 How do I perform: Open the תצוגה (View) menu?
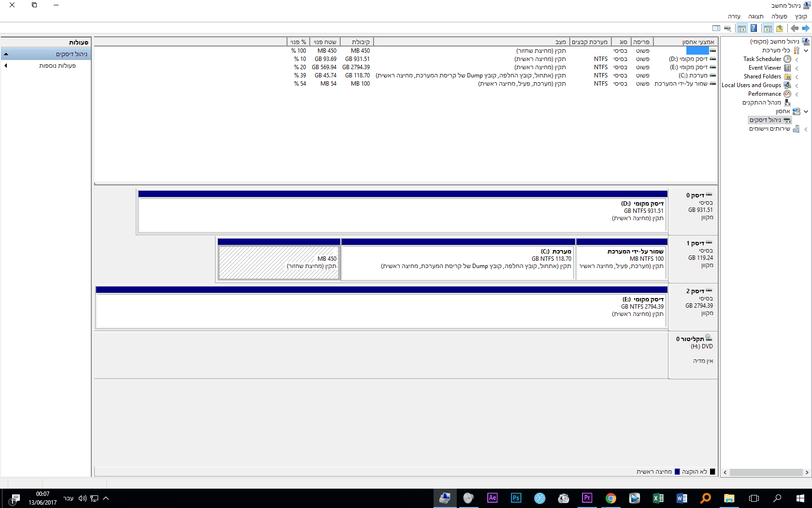pyautogui.click(x=756, y=16)
